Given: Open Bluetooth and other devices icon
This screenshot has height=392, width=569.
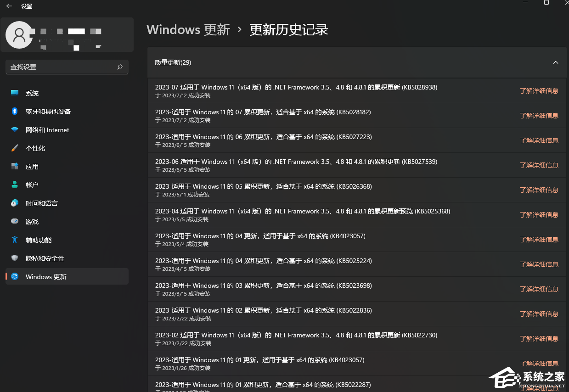Looking at the screenshot, I should [15, 112].
